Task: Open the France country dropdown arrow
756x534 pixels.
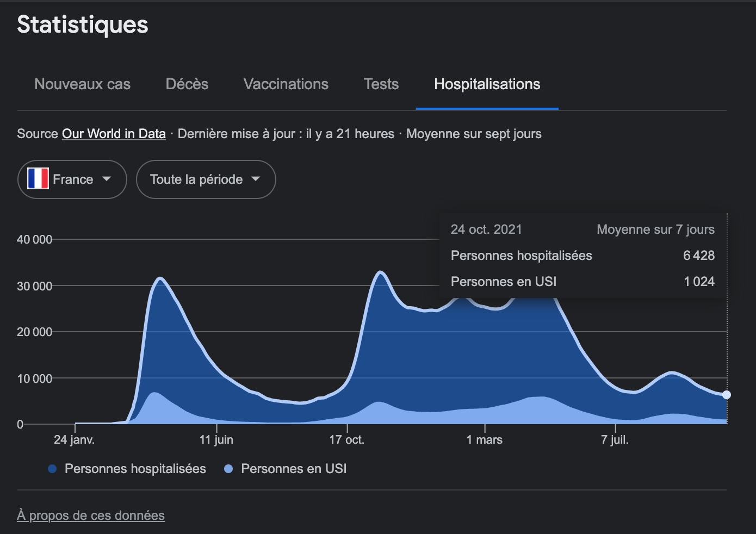Action: 107,179
